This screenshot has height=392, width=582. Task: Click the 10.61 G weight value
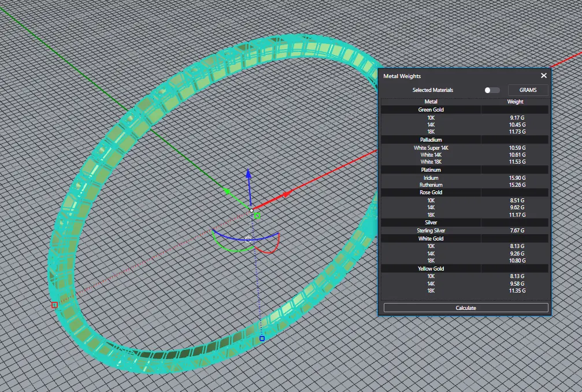pos(517,155)
